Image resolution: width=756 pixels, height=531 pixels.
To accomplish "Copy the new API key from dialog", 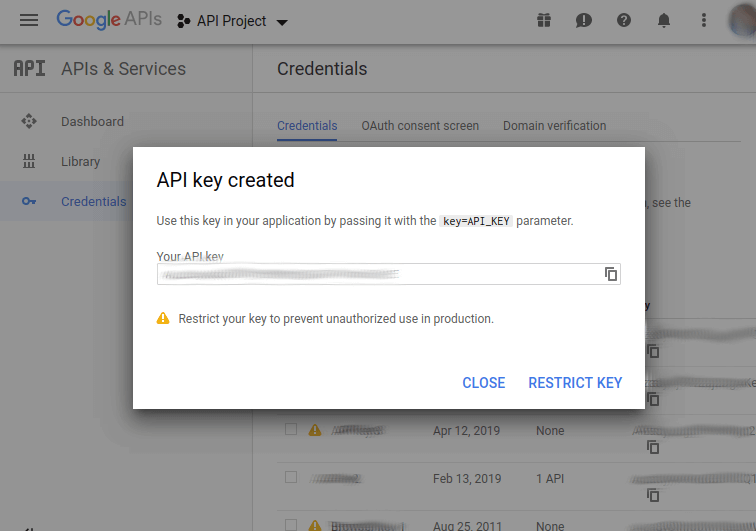I will (x=610, y=274).
